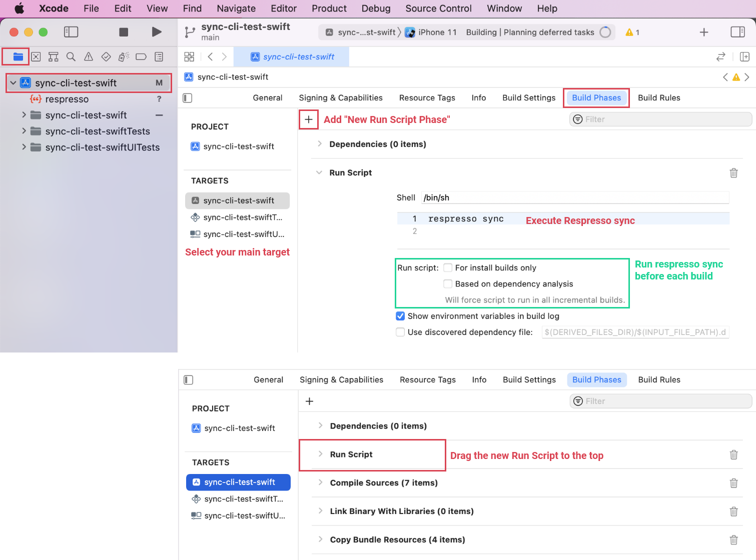Switch to the Build Settings tab in upper editor
Viewport: 756px width, 560px height.
[529, 98]
